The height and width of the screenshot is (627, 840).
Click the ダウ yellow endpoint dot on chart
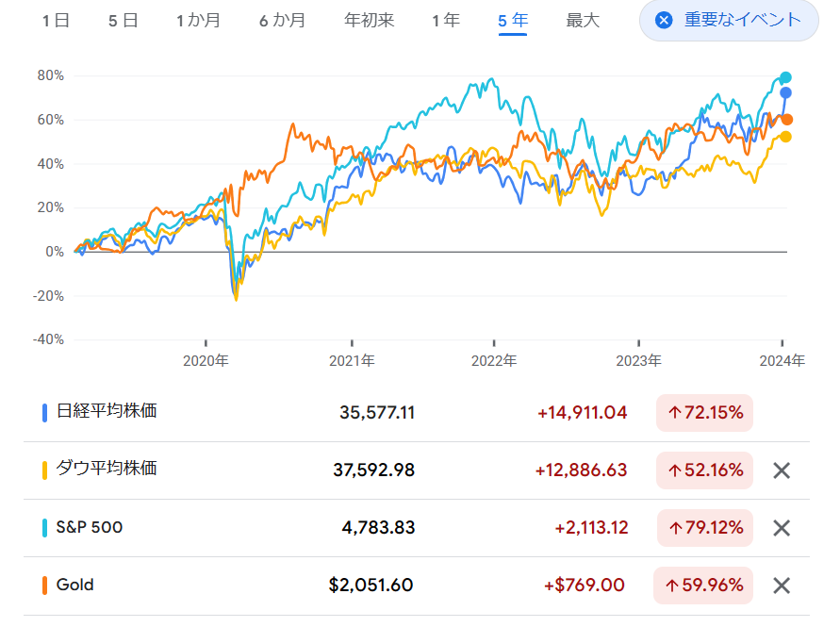click(x=785, y=138)
